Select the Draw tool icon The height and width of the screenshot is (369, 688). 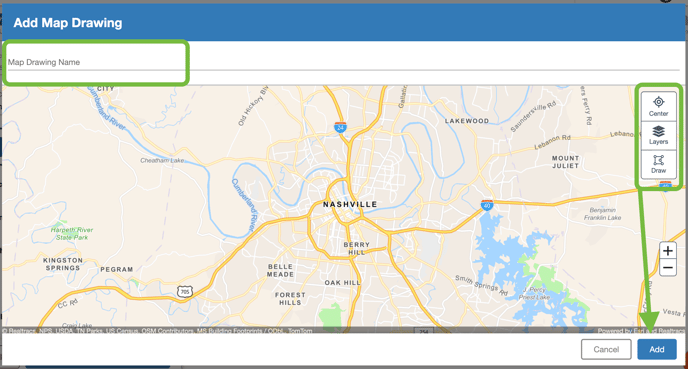click(x=659, y=164)
